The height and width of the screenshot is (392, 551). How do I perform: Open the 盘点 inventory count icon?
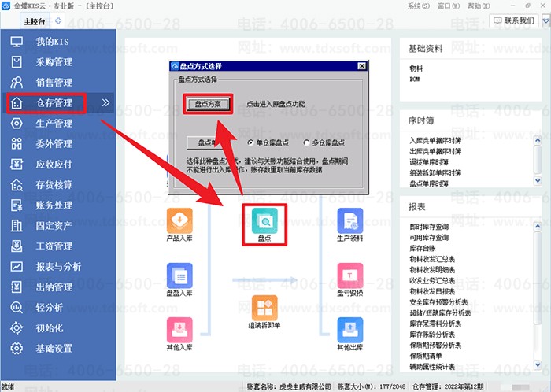264,222
